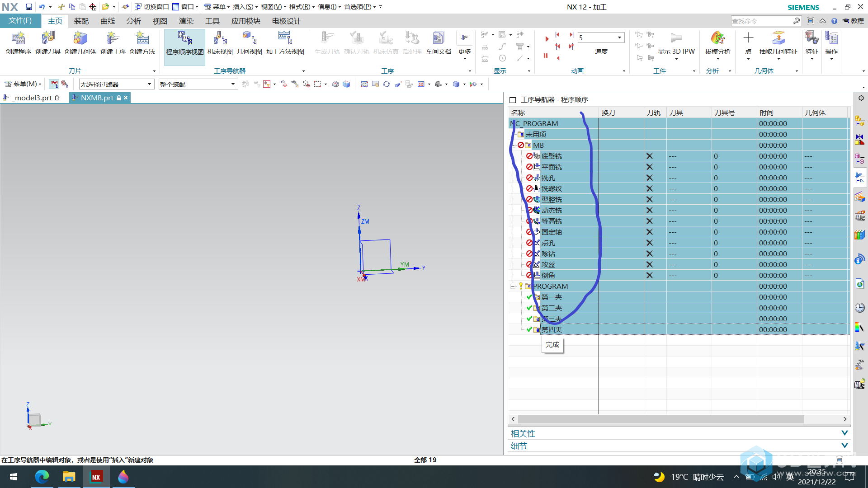This screenshot has height=488, width=868.
Task: Click the settings gear in resource bar
Action: tap(861, 98)
